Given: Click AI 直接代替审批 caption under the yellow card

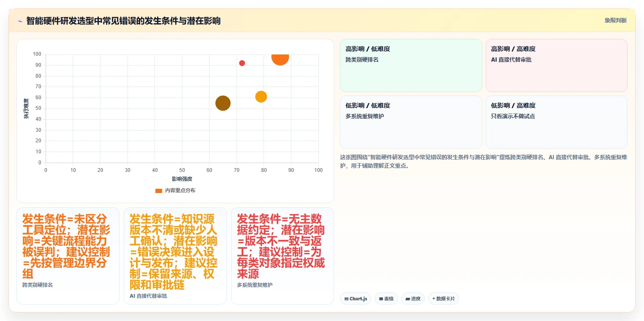Looking at the screenshot, I should [x=148, y=296].
